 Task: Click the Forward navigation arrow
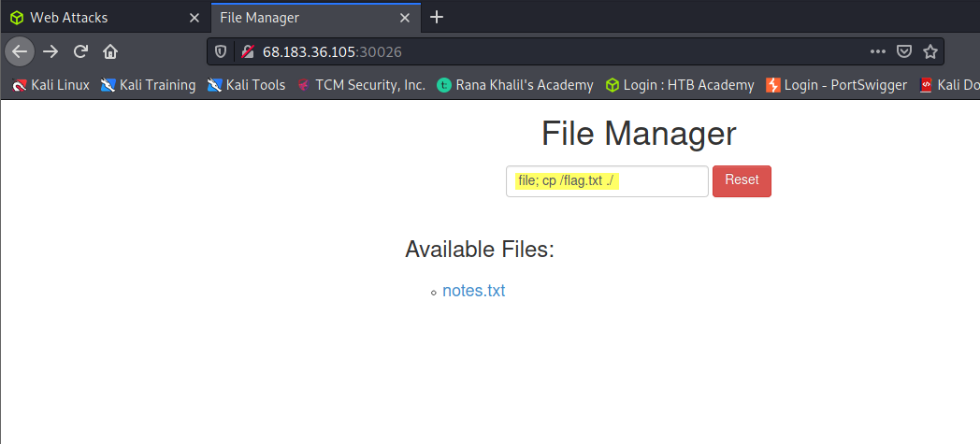pos(50,51)
